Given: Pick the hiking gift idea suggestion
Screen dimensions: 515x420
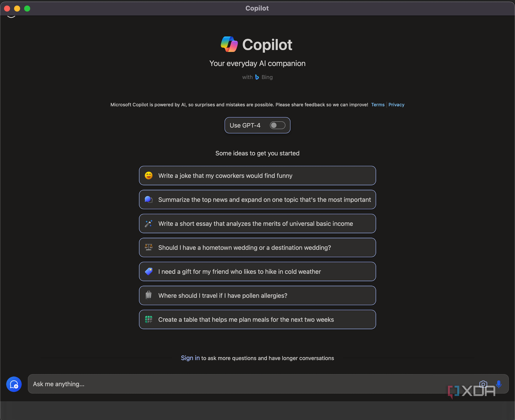Looking at the screenshot, I should (257, 272).
